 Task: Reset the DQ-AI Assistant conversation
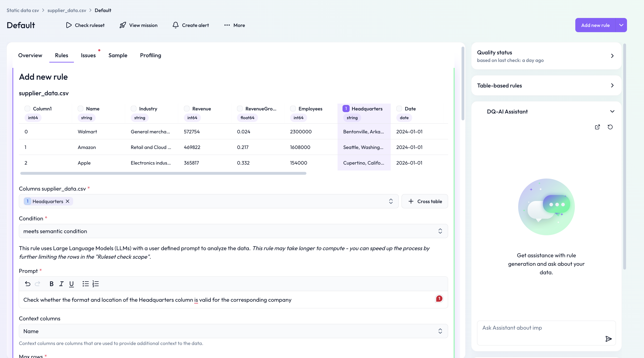610,127
